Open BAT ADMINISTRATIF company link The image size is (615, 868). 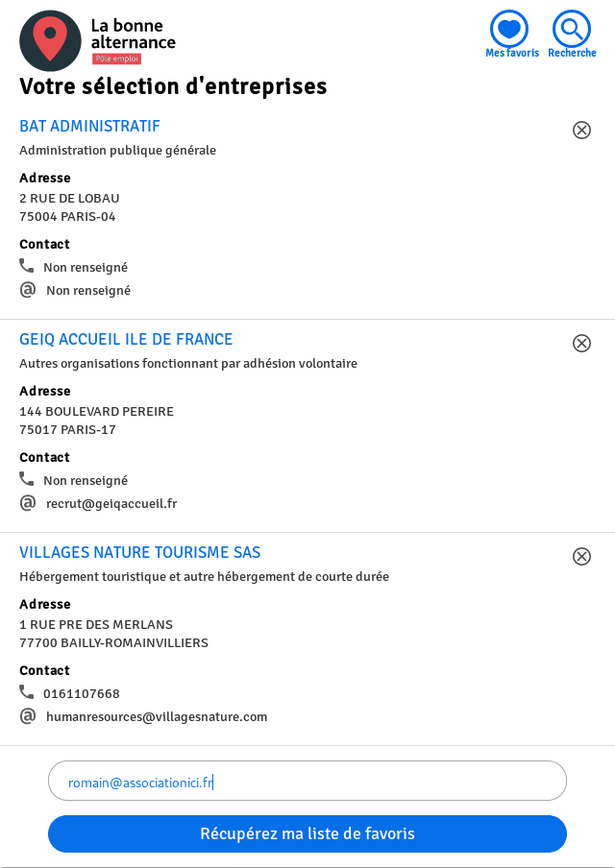click(x=89, y=126)
